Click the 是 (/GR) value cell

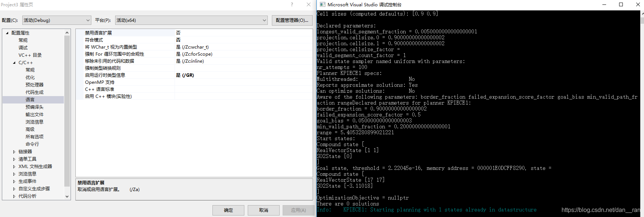(x=244, y=75)
